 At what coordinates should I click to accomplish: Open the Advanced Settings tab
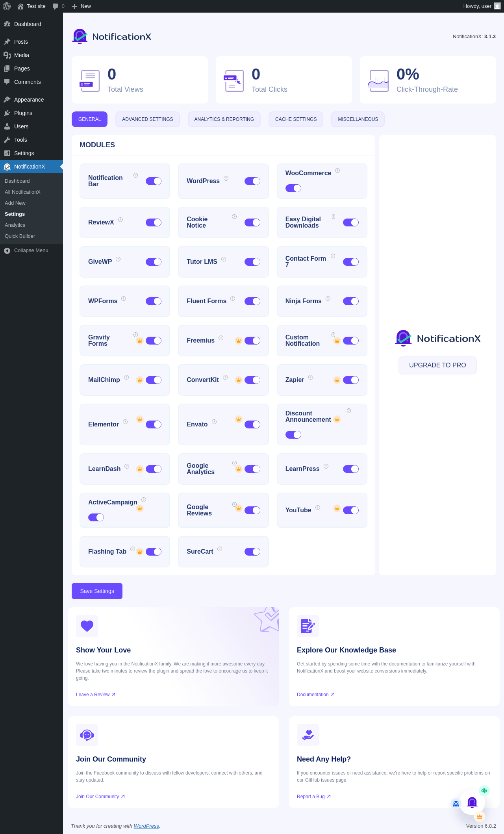(x=148, y=119)
